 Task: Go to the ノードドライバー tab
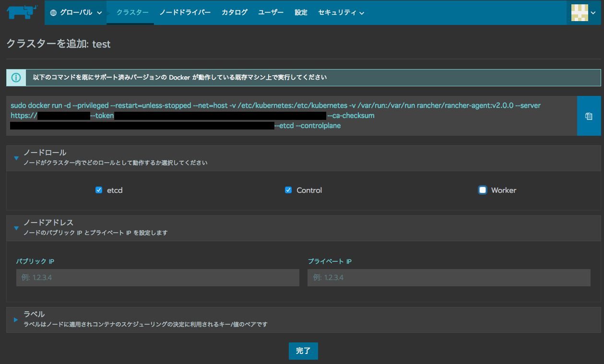185,12
